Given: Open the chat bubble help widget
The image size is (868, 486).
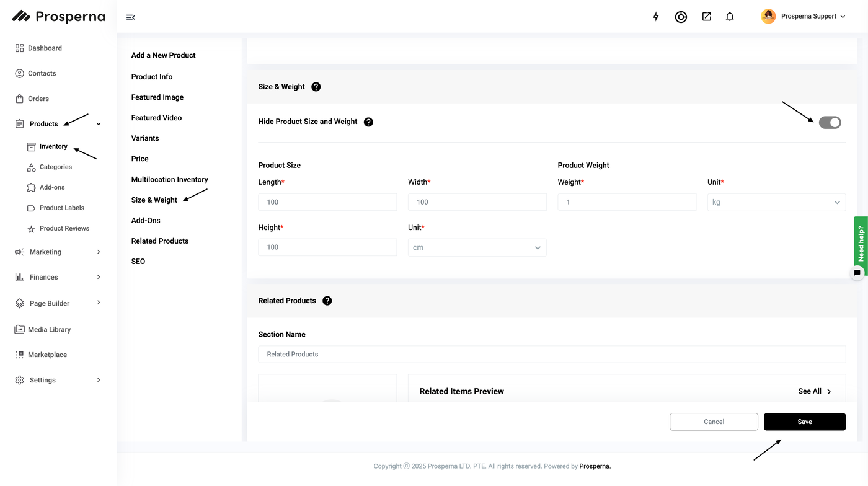Looking at the screenshot, I should coord(857,273).
